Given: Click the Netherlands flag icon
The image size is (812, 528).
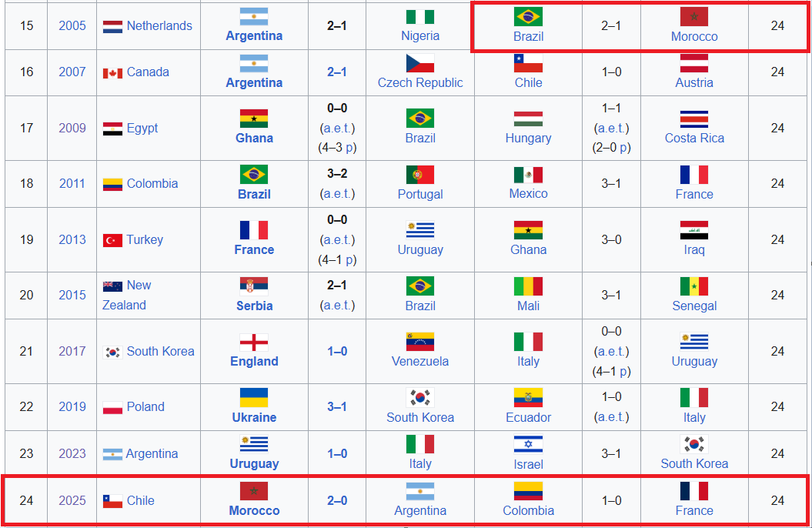Looking at the screenshot, I should pos(112,26).
